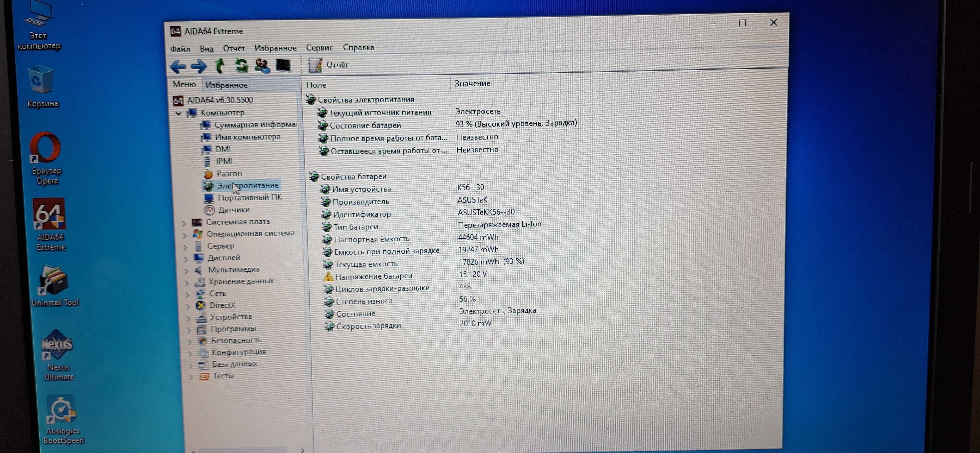Click the База данных tree icon

click(204, 365)
